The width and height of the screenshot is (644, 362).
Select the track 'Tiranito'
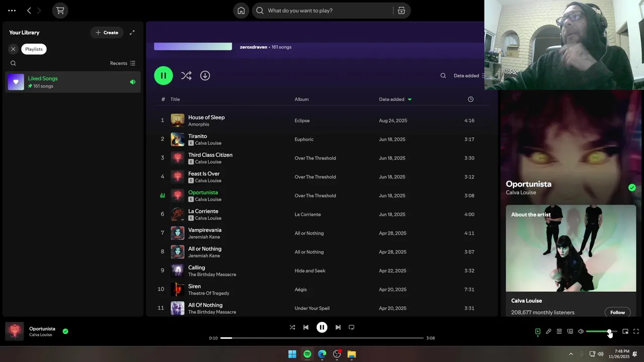[x=198, y=136]
